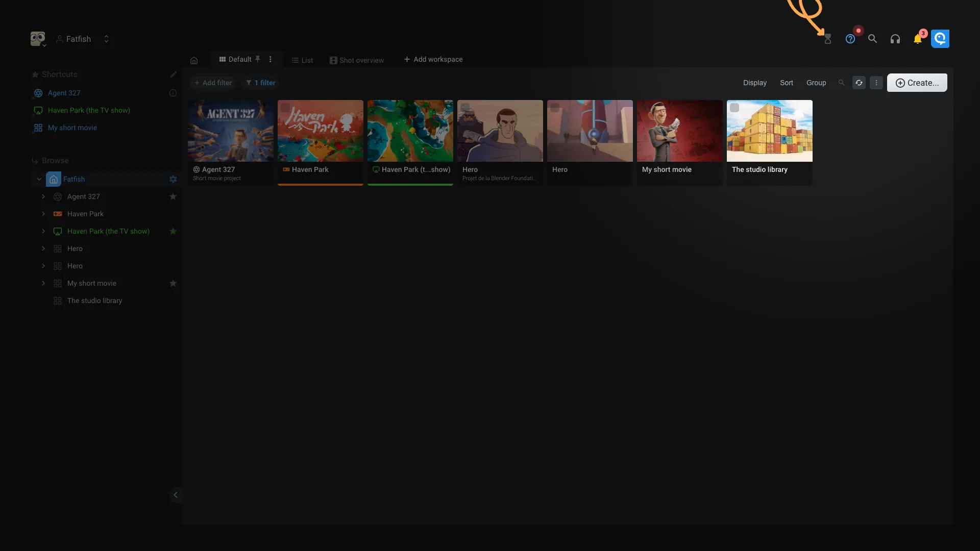Click the headphones support icon

pyautogui.click(x=895, y=39)
